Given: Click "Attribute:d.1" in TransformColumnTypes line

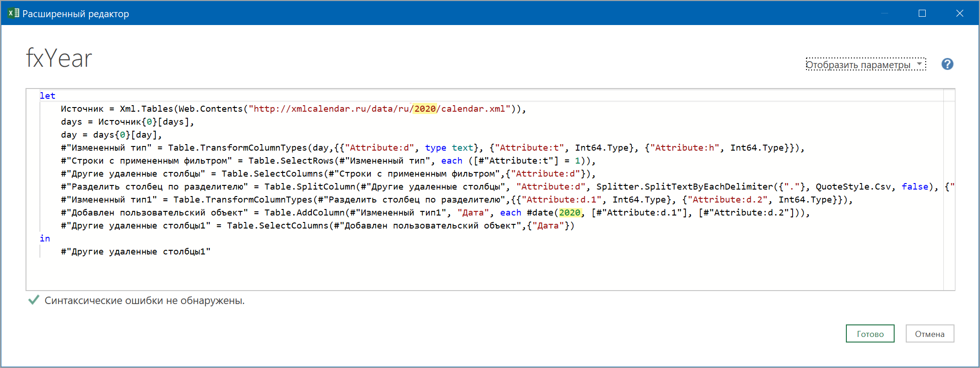Looking at the screenshot, I should (x=561, y=200).
